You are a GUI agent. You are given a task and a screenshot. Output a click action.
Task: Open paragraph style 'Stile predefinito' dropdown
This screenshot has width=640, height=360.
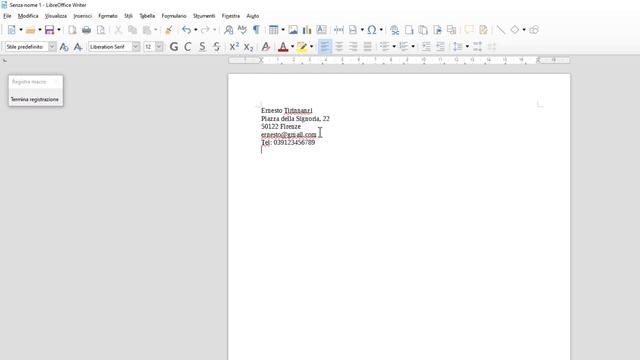pos(52,47)
